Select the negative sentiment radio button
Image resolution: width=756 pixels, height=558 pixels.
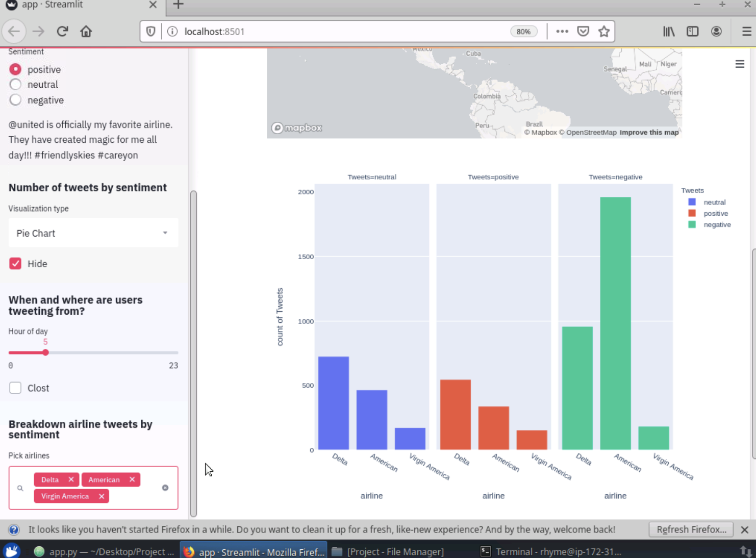coord(15,99)
